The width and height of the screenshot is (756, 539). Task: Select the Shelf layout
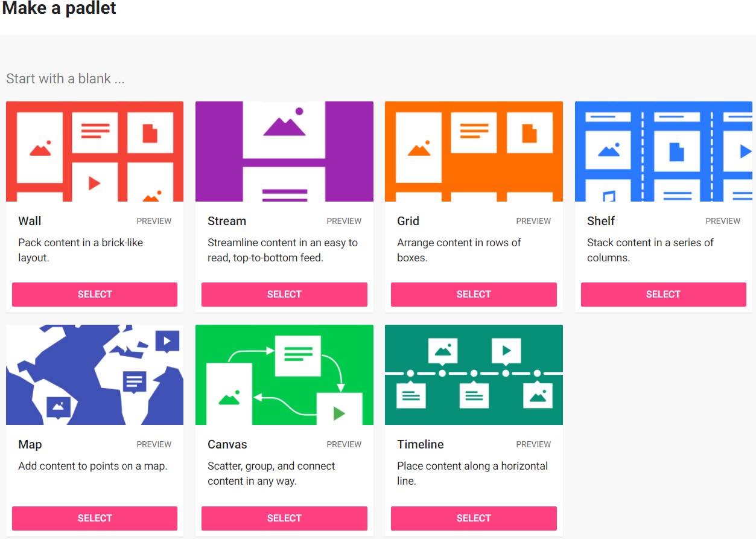[663, 294]
